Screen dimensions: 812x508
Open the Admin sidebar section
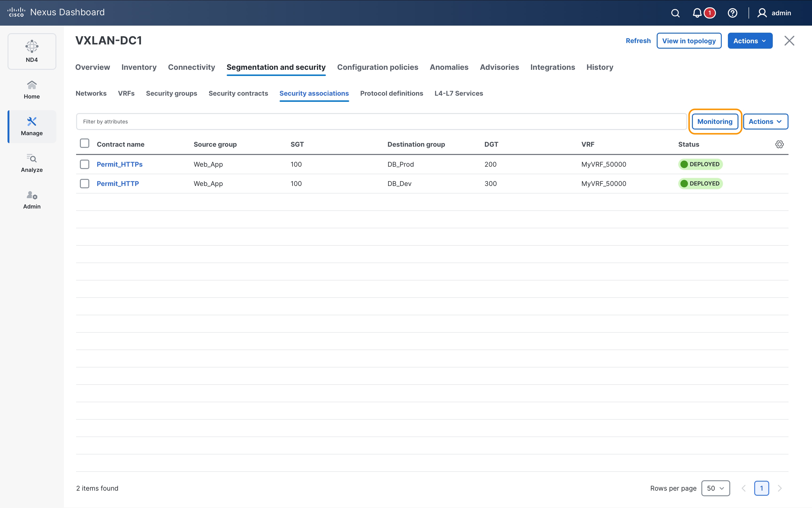point(32,200)
